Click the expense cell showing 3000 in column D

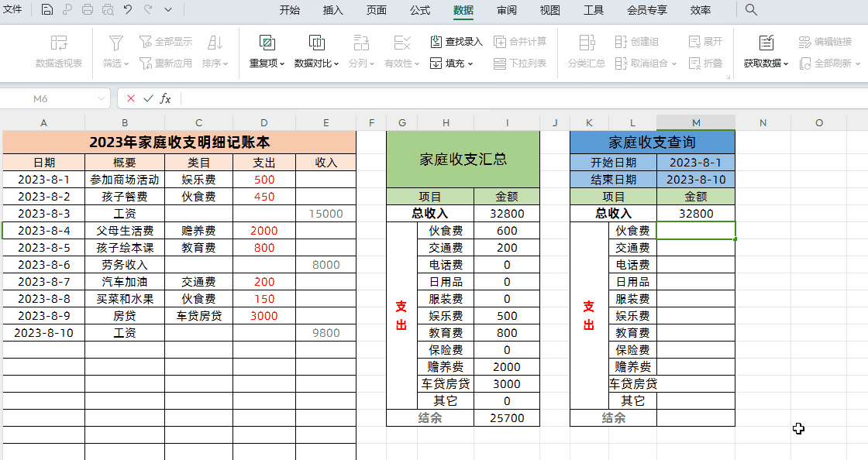point(264,316)
